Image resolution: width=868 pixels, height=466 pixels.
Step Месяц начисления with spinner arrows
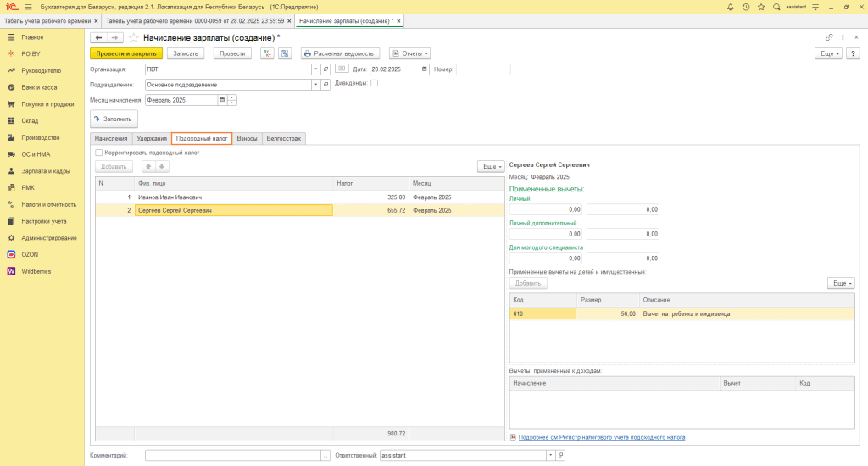click(232, 100)
